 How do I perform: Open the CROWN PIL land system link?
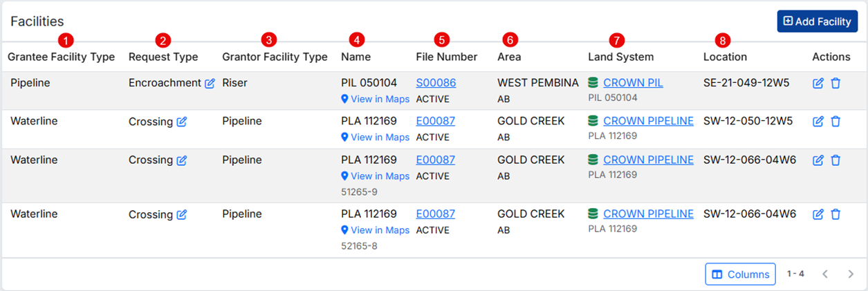(x=633, y=83)
